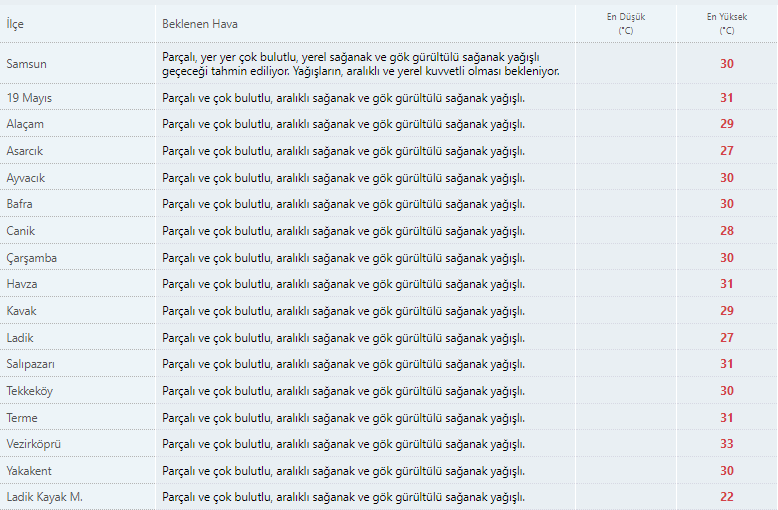
Task: Select the Havza district name
Action: tap(22, 284)
